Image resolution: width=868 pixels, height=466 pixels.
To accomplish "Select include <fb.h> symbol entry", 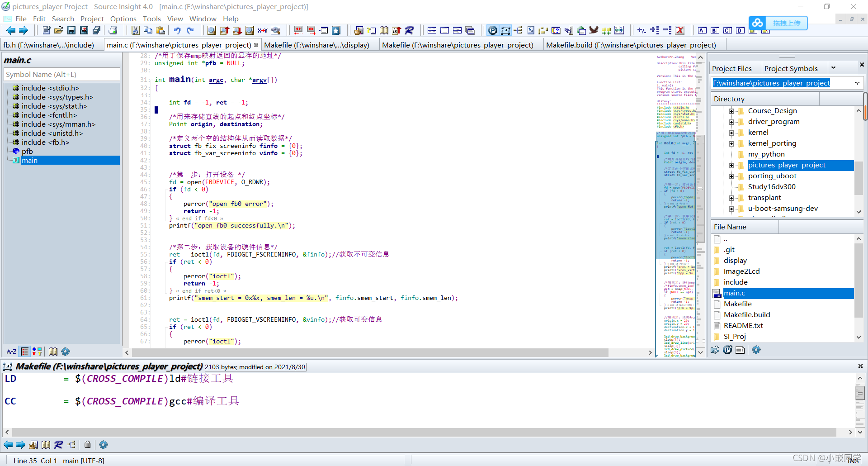I will (x=45, y=142).
